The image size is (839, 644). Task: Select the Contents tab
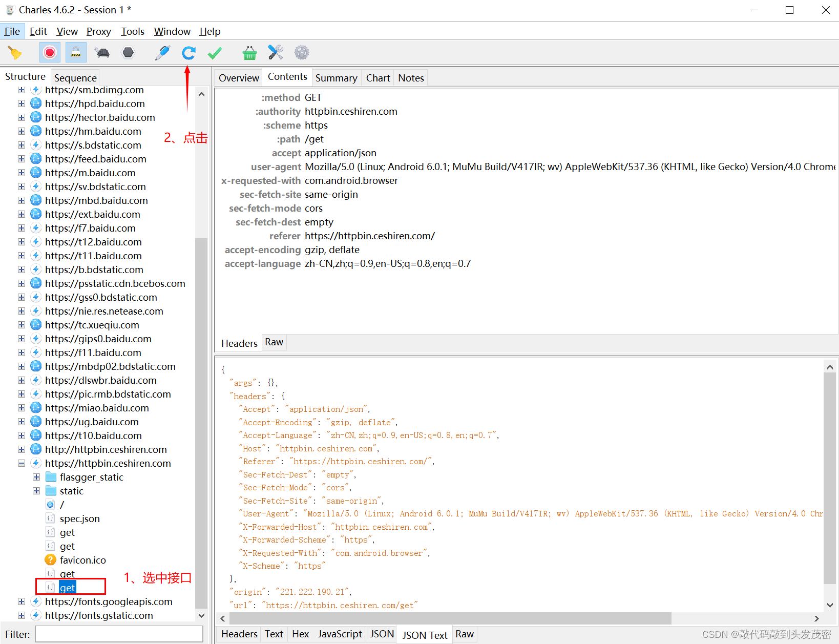pos(287,76)
